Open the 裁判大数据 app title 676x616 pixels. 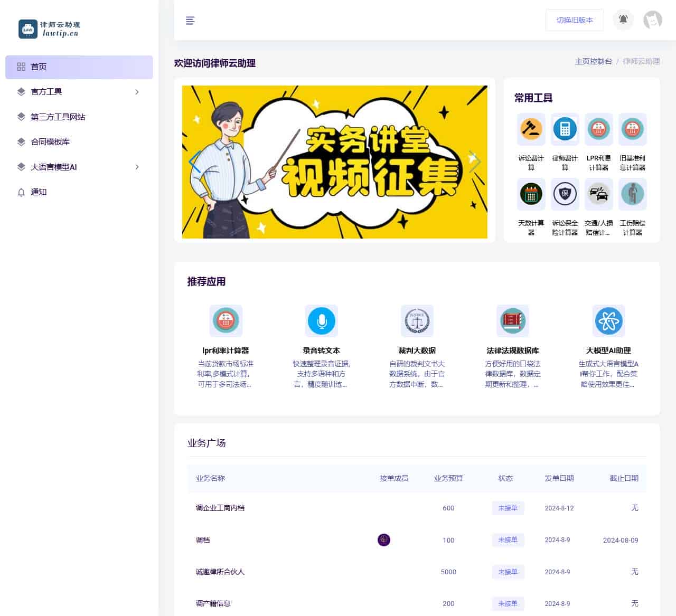[417, 350]
